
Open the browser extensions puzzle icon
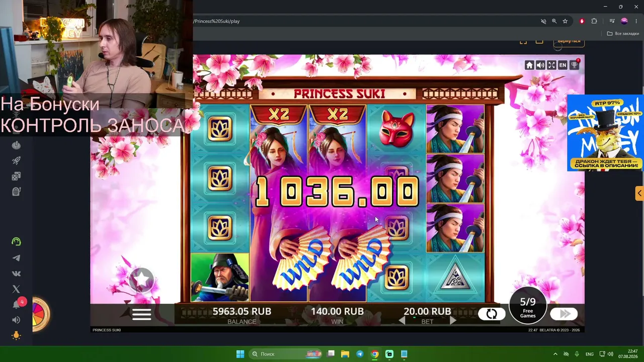(594, 21)
